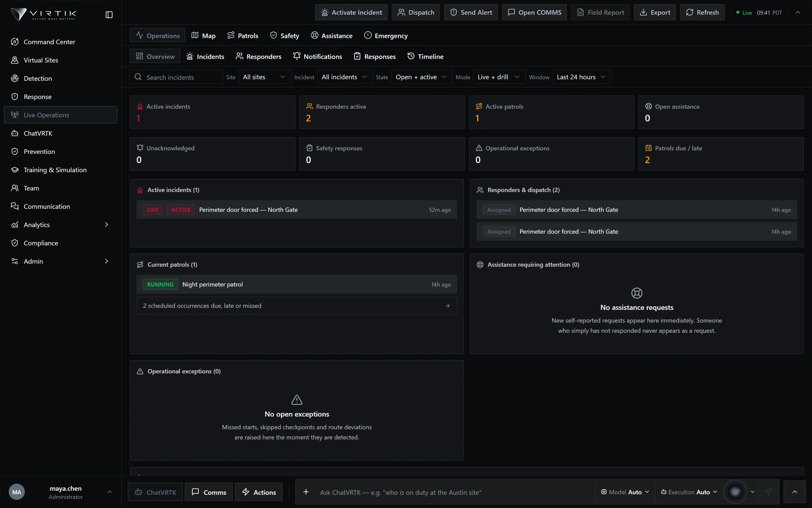Screen dimensions: 812x508
Task: Switch to the Incidents sub-tab
Action: point(205,56)
